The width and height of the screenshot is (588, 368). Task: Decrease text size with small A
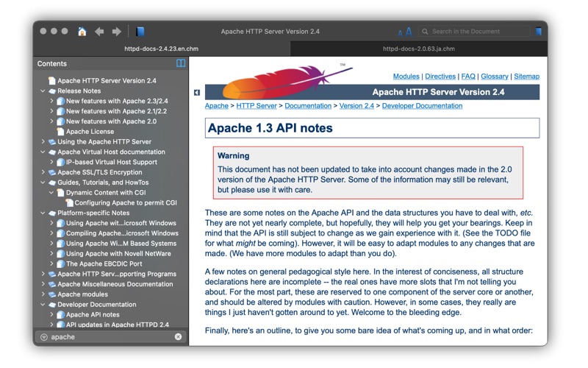point(400,33)
